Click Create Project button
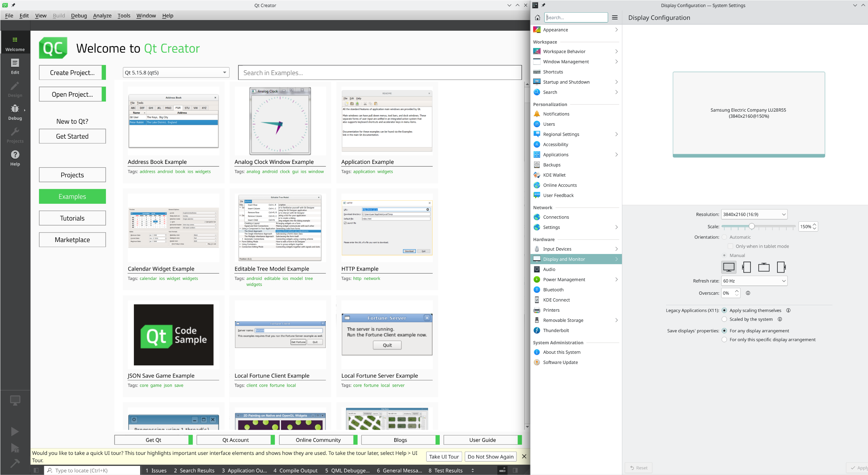This screenshot has width=868, height=475. [72, 73]
